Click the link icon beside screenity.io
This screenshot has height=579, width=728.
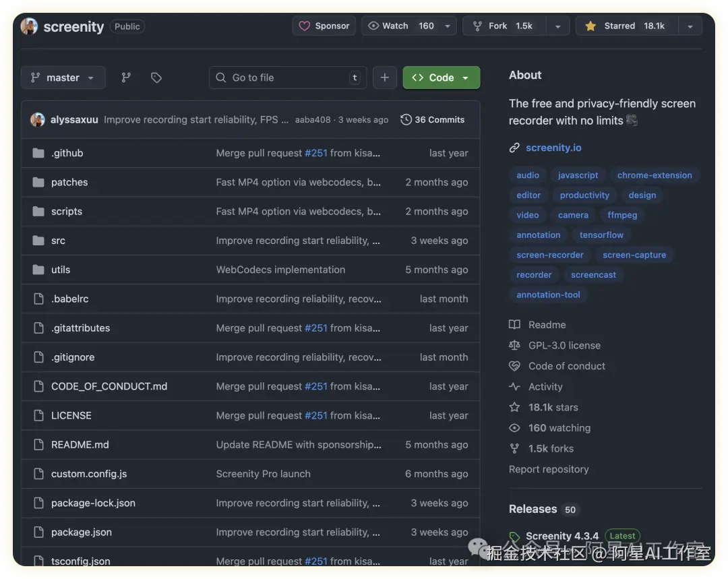tap(514, 148)
